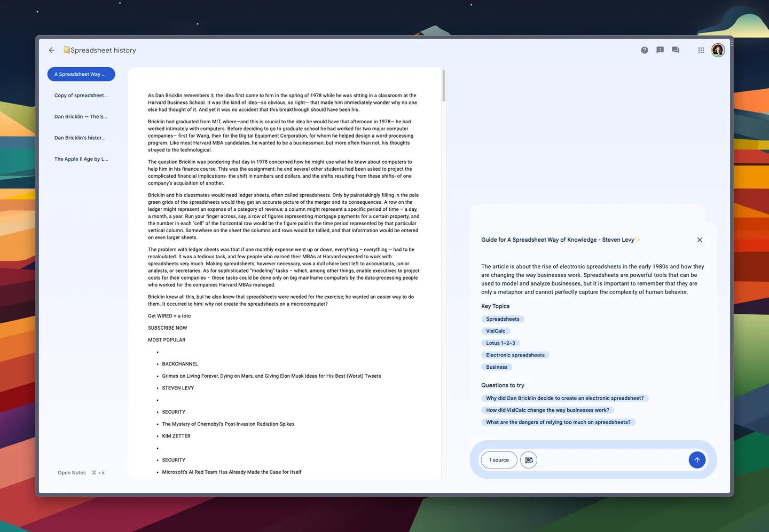Viewport: 769px width, 532px height.
Task: Click the Spreadsheet history notebook title
Action: [103, 50]
